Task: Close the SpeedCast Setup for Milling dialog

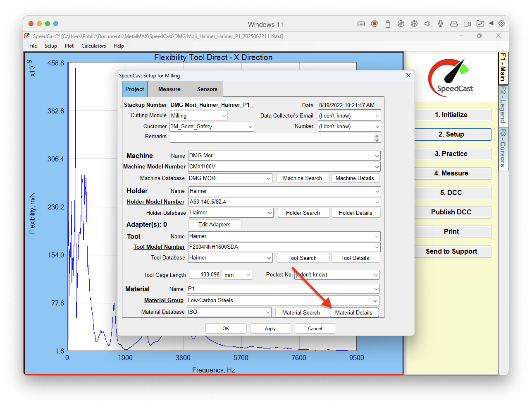Action: pos(408,75)
